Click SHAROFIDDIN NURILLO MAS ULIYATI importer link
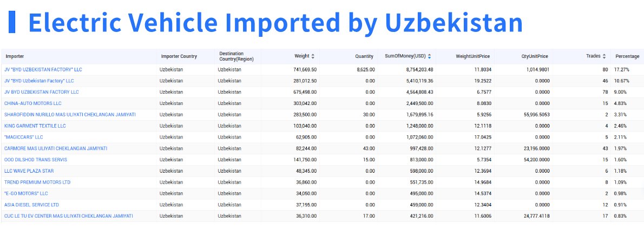Viewport: 644px width, 229px height. pyautogui.click(x=70, y=115)
